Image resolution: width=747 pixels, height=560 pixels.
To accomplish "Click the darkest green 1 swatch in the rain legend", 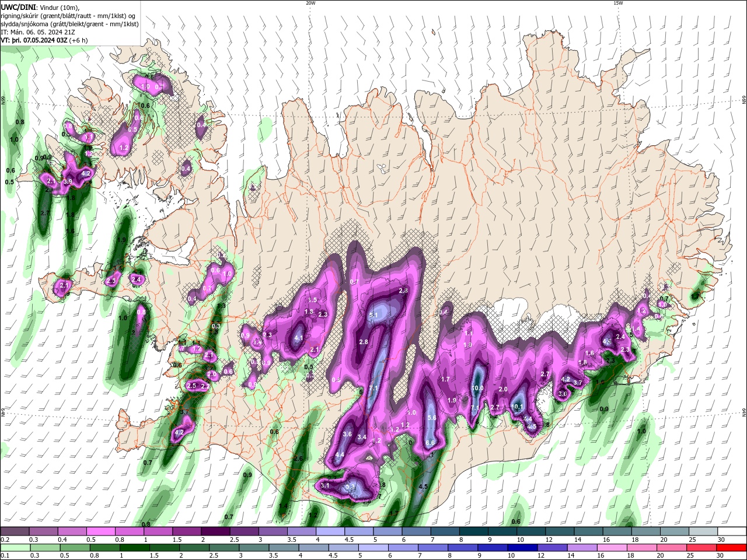I will point(135,548).
